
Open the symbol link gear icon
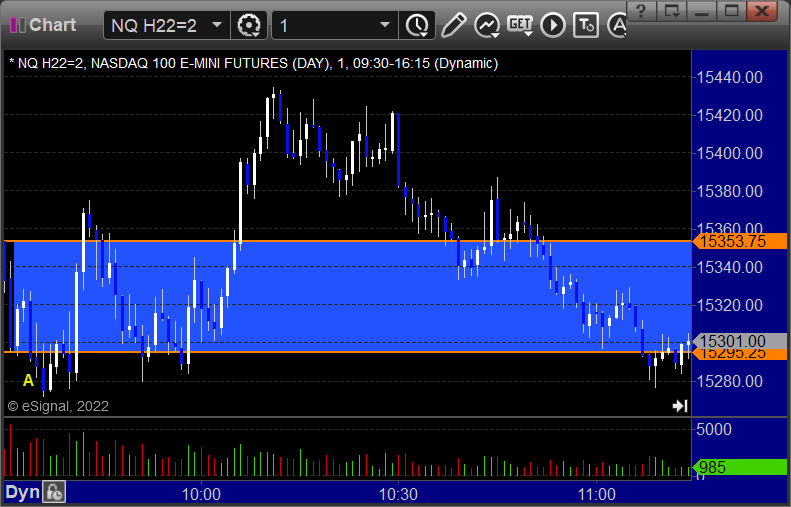click(249, 25)
